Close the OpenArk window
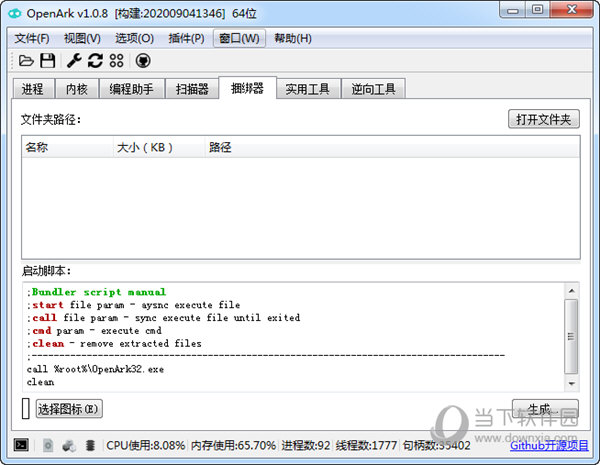The height and width of the screenshot is (465, 600). click(x=572, y=10)
